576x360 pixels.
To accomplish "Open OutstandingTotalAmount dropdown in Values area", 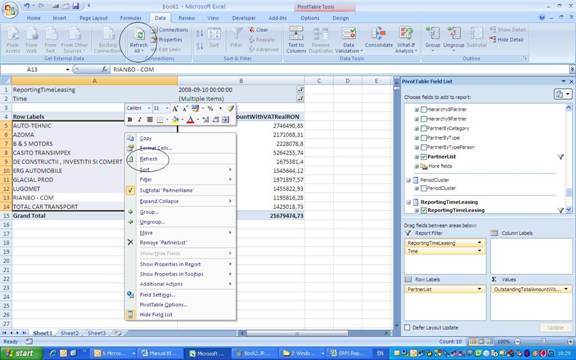I will pos(566,289).
